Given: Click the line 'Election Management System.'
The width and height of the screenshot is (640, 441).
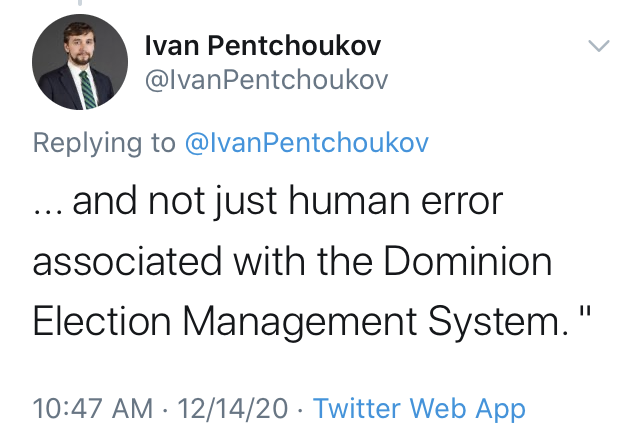Looking at the screenshot, I should point(300,321).
